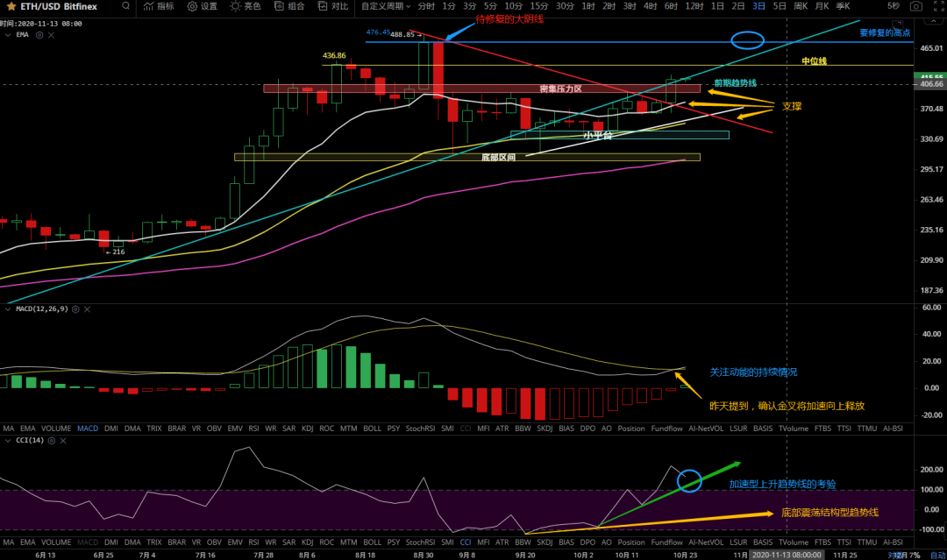Image resolution: width=947 pixels, height=560 pixels.
Task: Select the 12时 timeframe tab
Action: [694, 6]
